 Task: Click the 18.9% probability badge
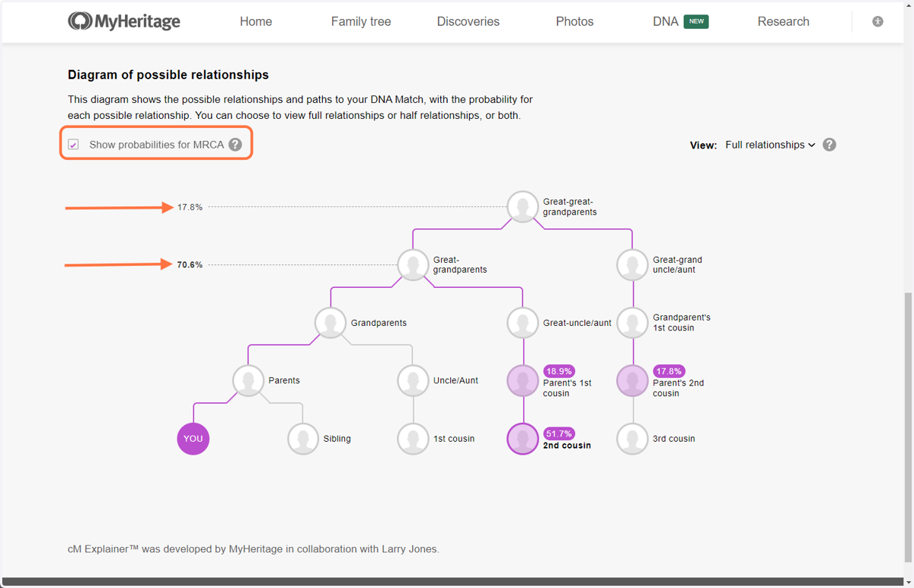tap(559, 371)
